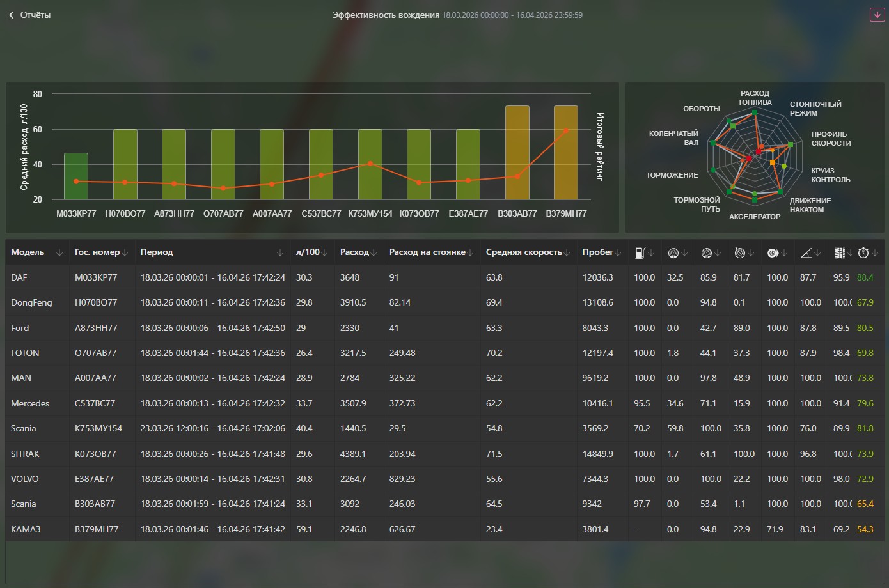The width and height of the screenshot is (889, 588).
Task: Click the sort arrow beside Пробег
Action: pos(618,253)
